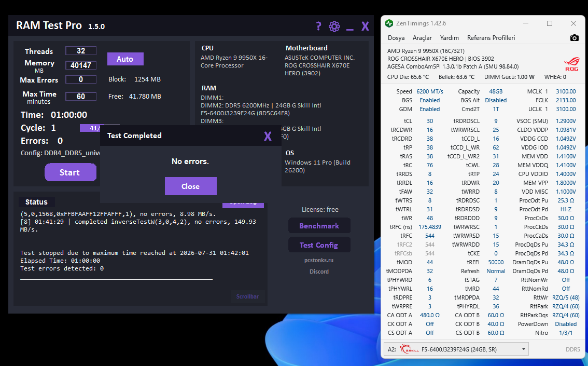
Task: Close RAM Test Pro with purple X
Action: point(365,26)
